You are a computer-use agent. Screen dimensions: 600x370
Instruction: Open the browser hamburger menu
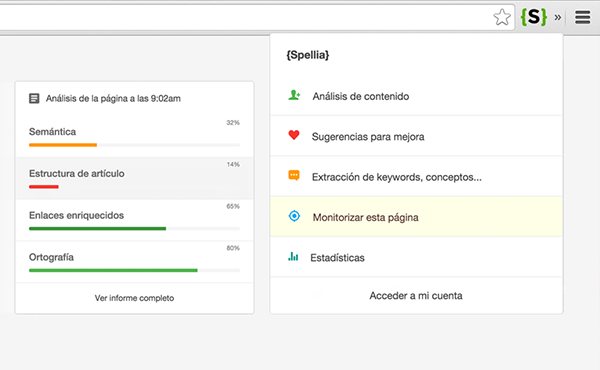click(582, 17)
